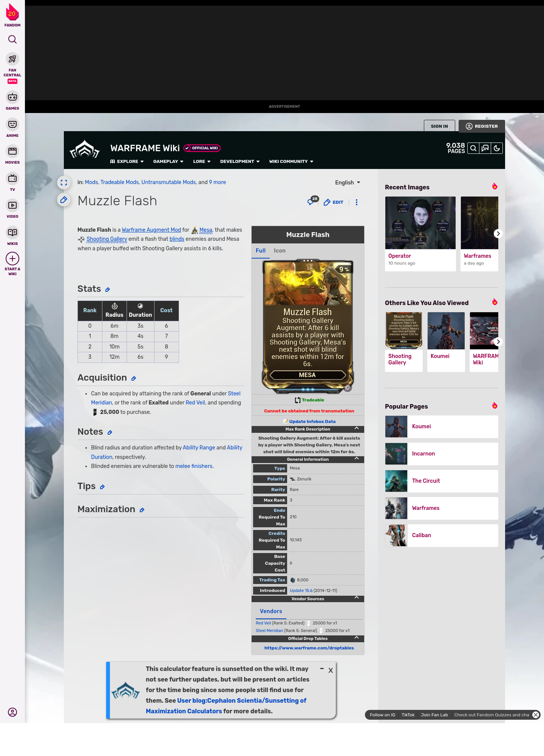Open The Circuit popular page
This screenshot has width=544, height=756.
pos(442,481)
